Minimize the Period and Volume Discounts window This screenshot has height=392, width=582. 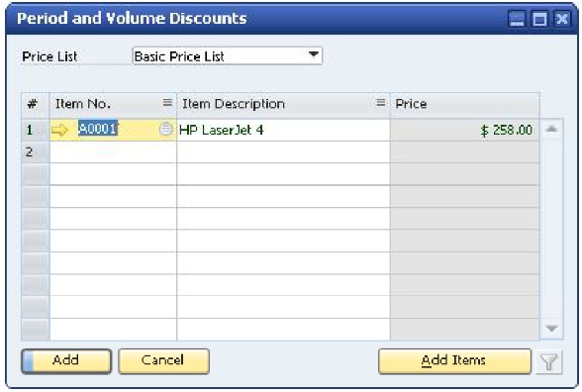tap(517, 19)
